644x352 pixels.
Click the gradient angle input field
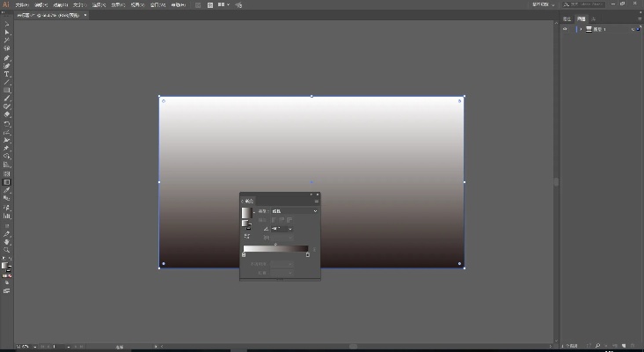[279, 229]
